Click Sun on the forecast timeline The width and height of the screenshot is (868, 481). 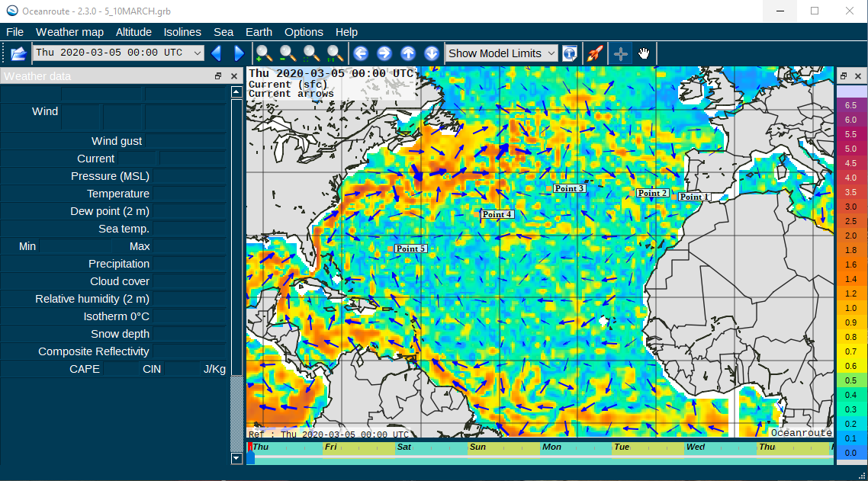[478, 447]
